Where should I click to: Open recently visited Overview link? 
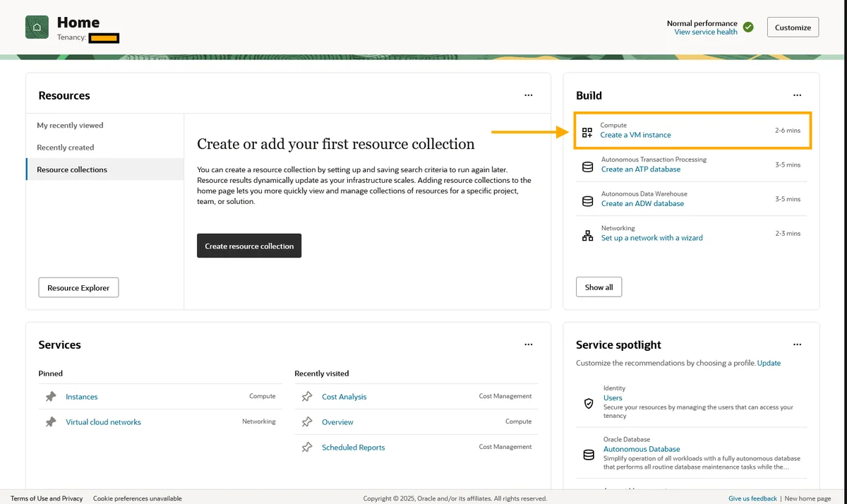[337, 422]
